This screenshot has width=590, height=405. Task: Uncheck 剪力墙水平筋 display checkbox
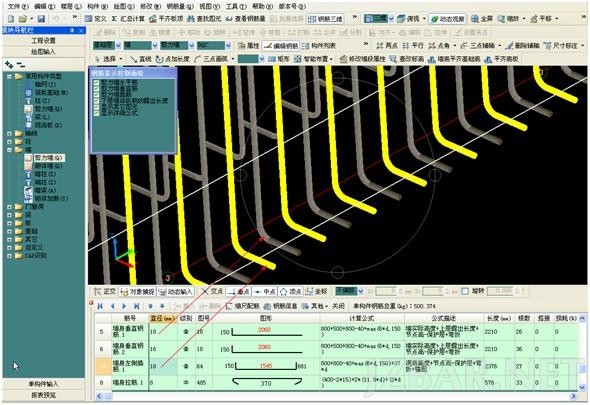tap(96, 82)
